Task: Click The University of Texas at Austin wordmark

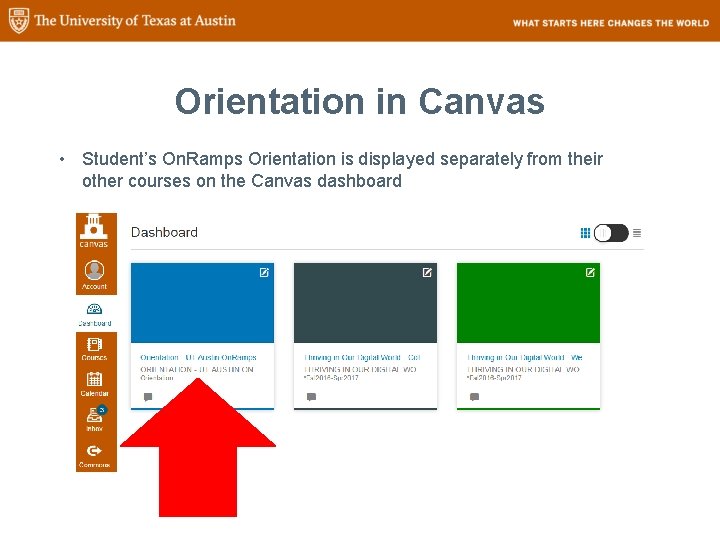Action: pos(135,21)
